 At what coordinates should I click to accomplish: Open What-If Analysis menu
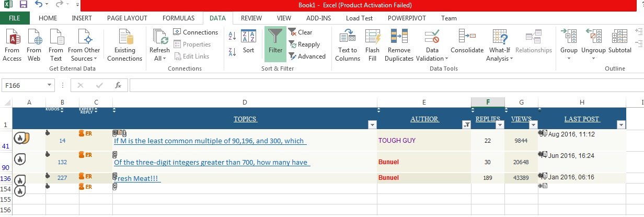point(500,45)
